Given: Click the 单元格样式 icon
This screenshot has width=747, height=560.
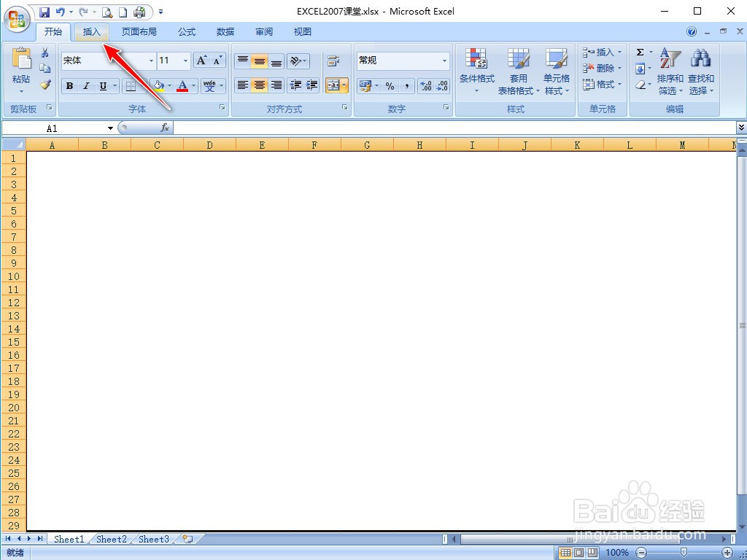Looking at the screenshot, I should (557, 69).
